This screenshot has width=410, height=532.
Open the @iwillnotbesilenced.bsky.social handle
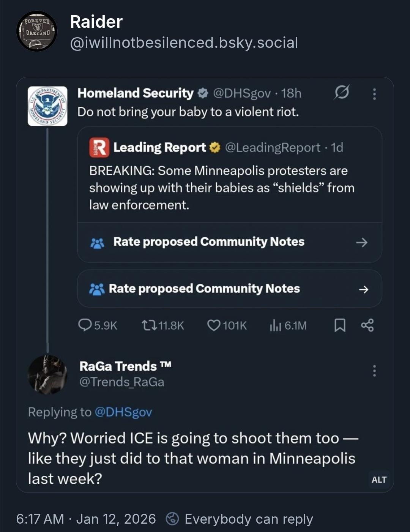pyautogui.click(x=184, y=43)
